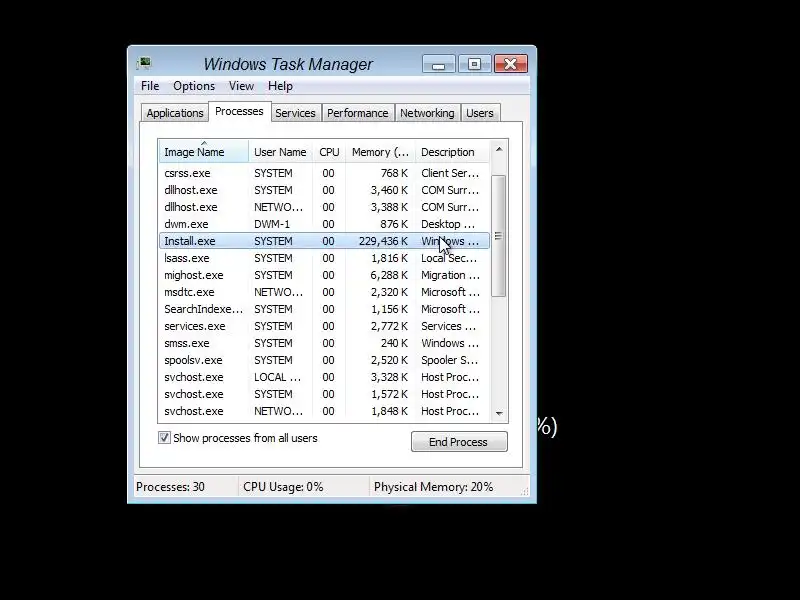The image size is (800, 600).
Task: Select the dwm.exe process
Action: [x=324, y=224]
